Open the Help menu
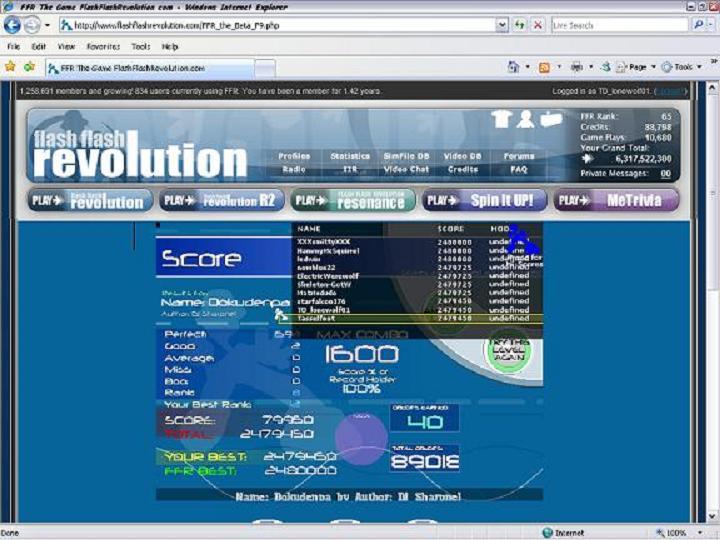 click(x=170, y=46)
